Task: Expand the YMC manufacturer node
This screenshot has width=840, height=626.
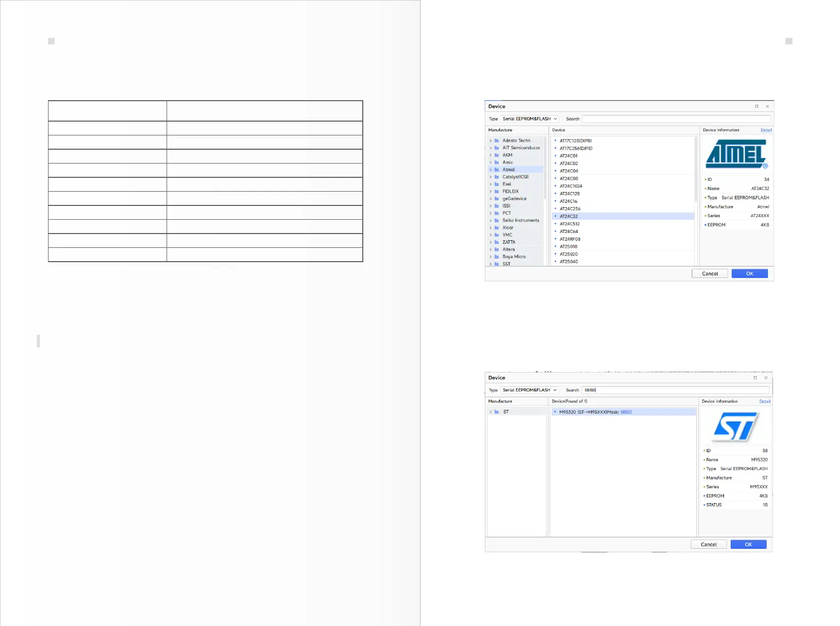Action: (491, 235)
